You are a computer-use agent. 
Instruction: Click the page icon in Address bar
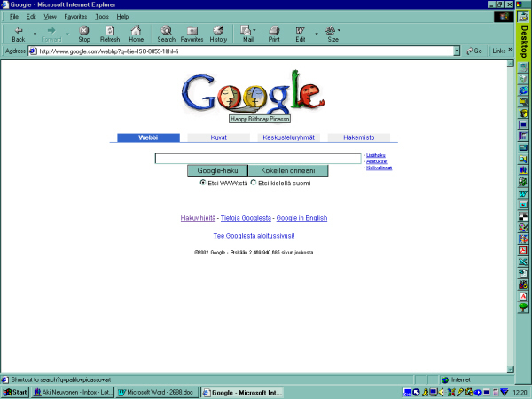click(33, 51)
